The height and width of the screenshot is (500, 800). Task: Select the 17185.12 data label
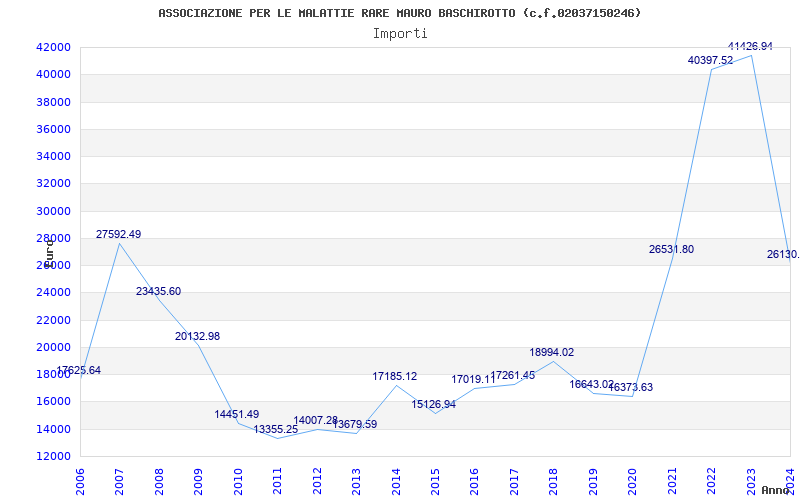[394, 376]
